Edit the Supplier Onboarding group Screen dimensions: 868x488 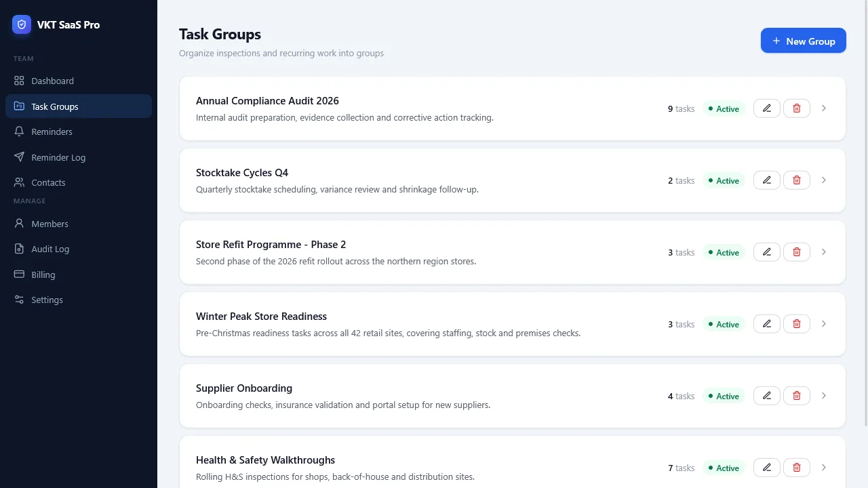[x=767, y=396]
